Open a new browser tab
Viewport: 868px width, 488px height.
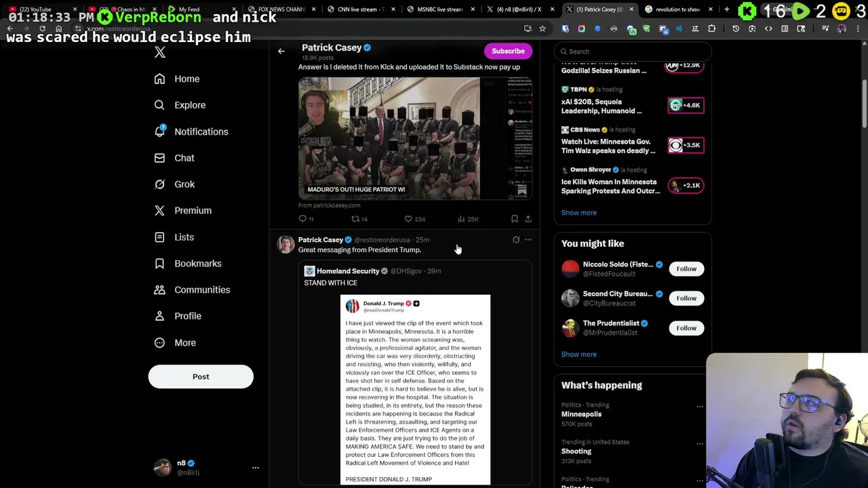tap(726, 9)
